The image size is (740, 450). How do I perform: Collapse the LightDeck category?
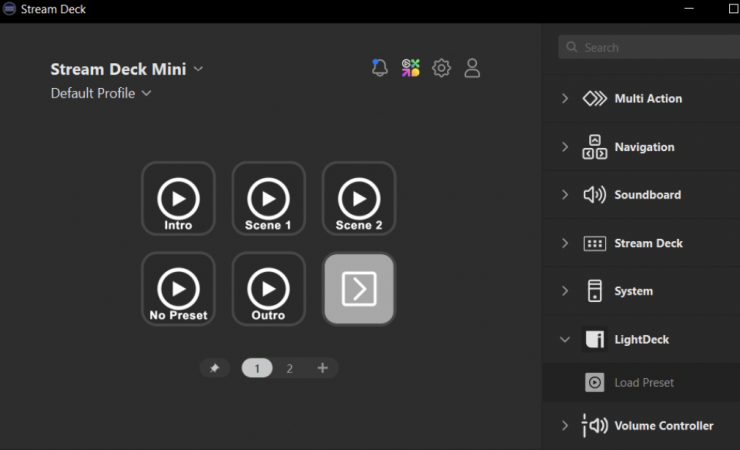[565, 340]
